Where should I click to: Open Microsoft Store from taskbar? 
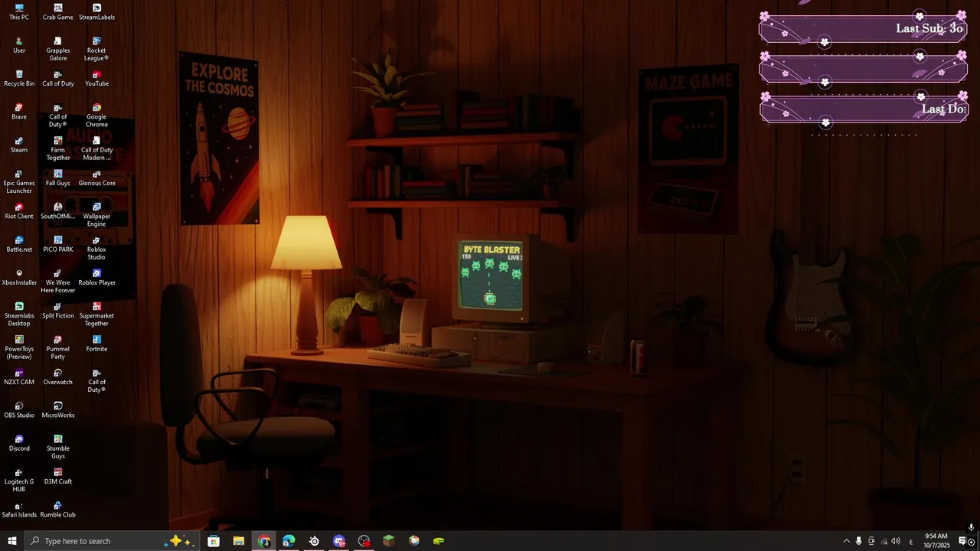click(x=214, y=541)
